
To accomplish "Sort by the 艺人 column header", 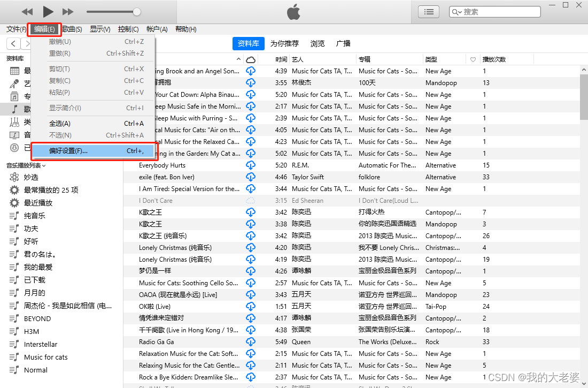I will (x=297, y=59).
